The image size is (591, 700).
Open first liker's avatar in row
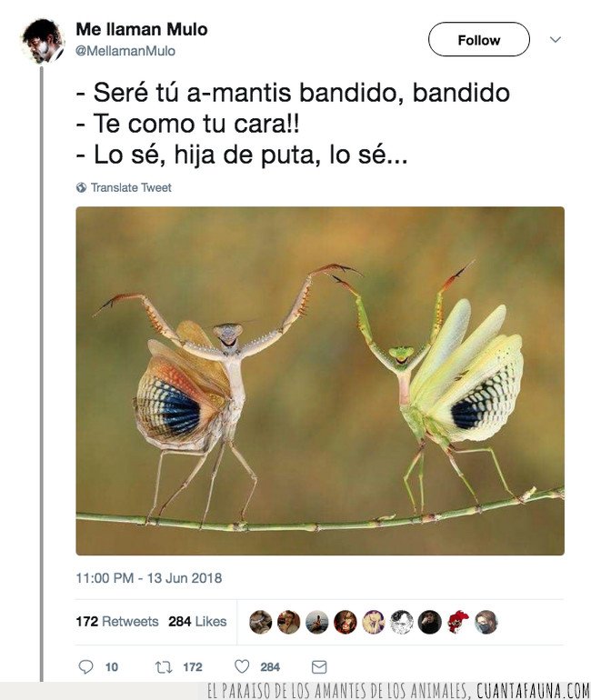tap(261, 622)
